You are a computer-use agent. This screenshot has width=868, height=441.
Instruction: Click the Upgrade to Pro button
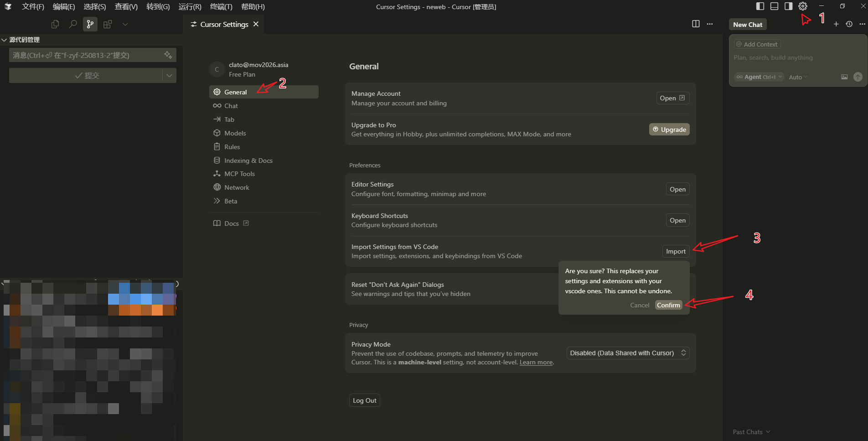pos(669,130)
